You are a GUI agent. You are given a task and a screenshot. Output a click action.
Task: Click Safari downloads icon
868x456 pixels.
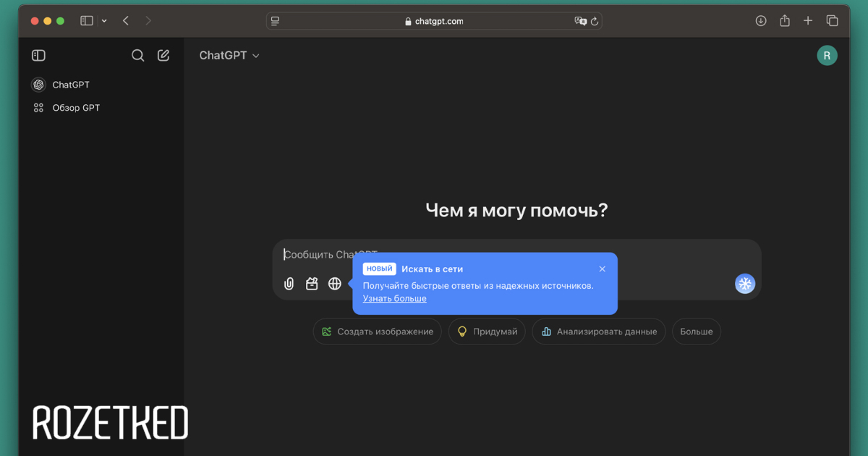(x=760, y=21)
